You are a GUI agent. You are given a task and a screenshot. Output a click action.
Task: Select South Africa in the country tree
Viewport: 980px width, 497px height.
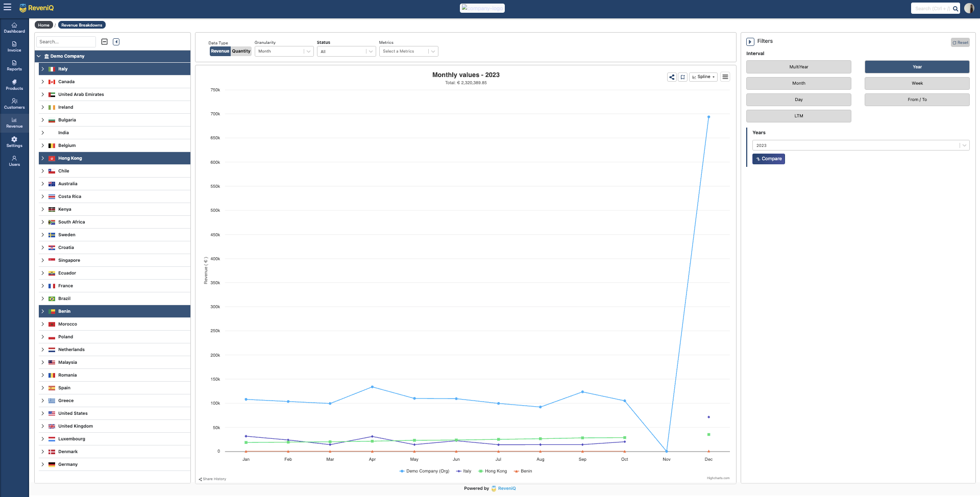point(71,222)
